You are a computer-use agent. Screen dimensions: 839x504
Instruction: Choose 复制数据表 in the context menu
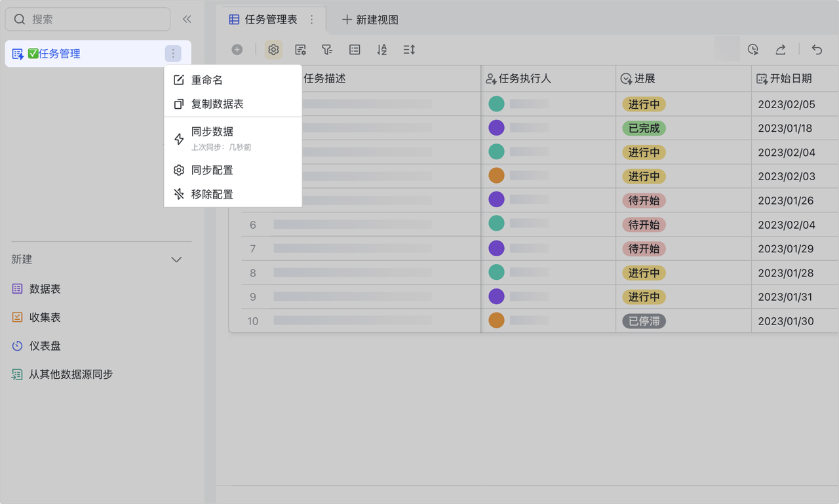pos(217,104)
